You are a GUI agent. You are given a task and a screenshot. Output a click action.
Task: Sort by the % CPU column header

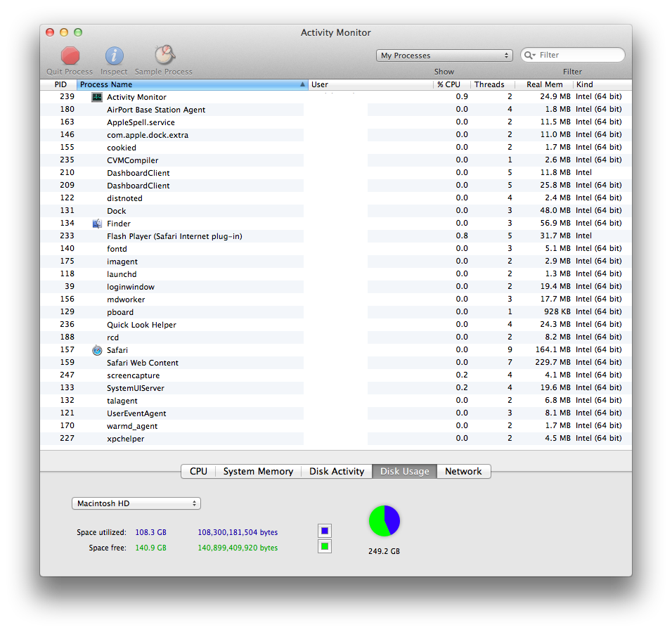click(452, 84)
